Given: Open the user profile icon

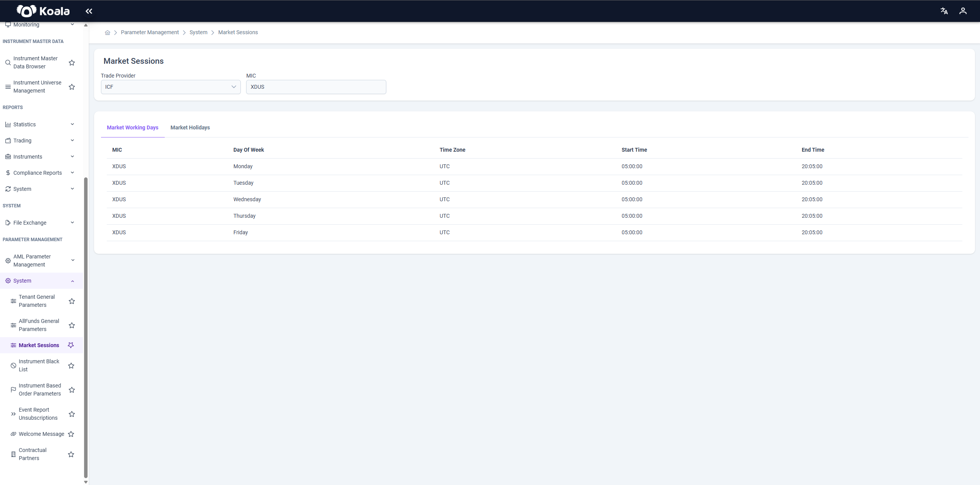Looking at the screenshot, I should (x=963, y=11).
